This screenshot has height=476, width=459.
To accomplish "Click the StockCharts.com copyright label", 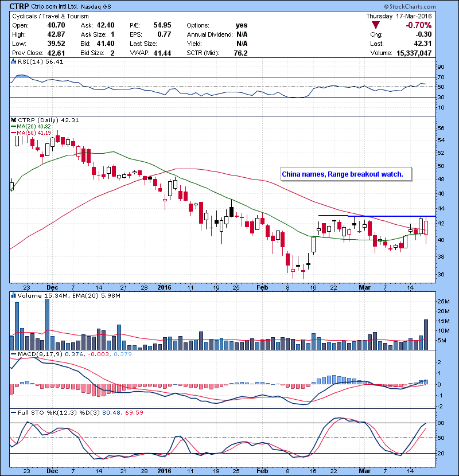I will [410, 6].
